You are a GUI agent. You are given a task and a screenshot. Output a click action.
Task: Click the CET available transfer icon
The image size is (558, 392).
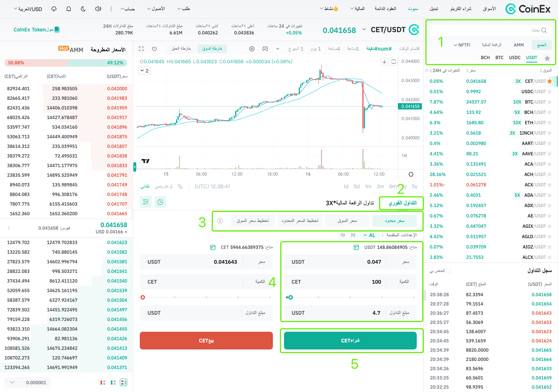tap(213, 247)
